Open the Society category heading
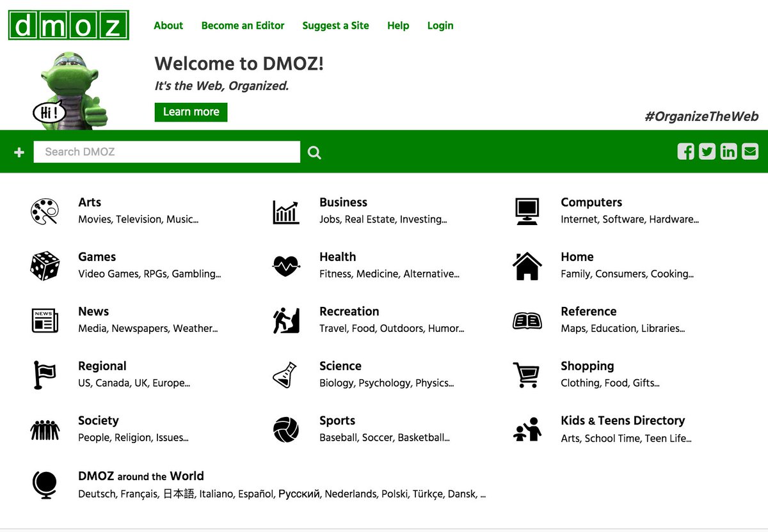 [x=99, y=420]
